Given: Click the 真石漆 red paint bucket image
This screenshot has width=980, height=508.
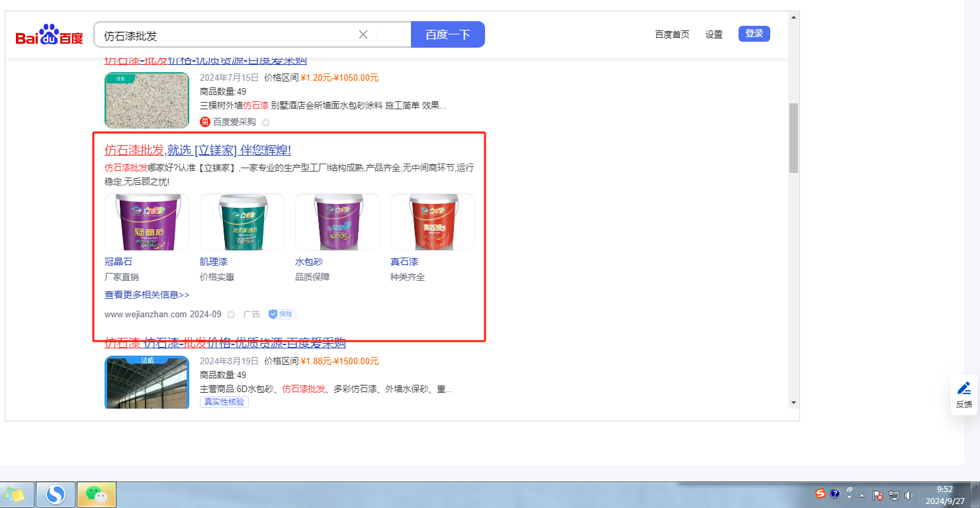Looking at the screenshot, I should [x=433, y=222].
